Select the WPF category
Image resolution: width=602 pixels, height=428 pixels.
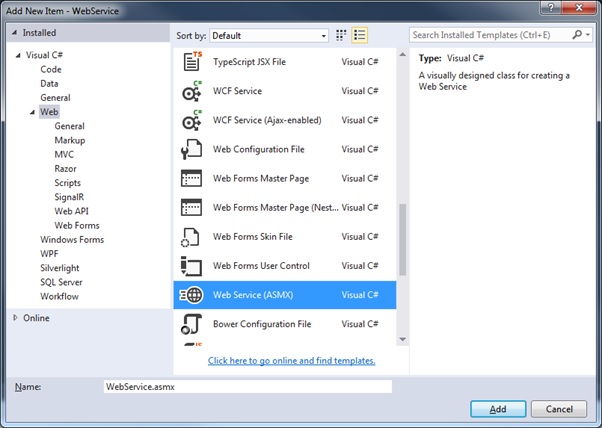pos(49,254)
